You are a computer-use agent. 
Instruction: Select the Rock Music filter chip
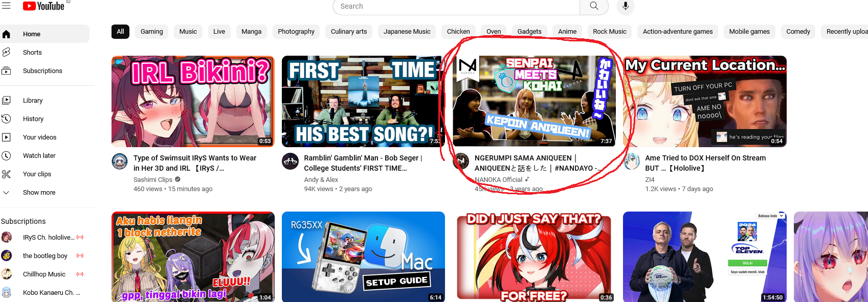tap(610, 32)
